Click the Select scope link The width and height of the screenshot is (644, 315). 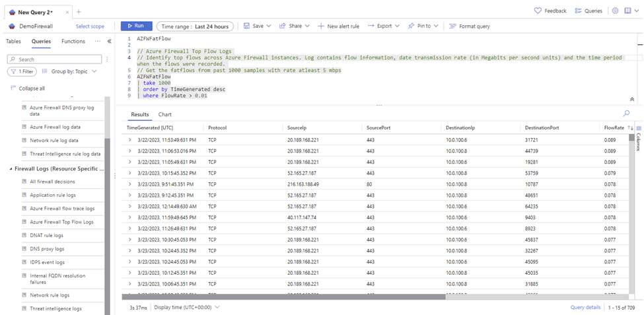[90, 26]
